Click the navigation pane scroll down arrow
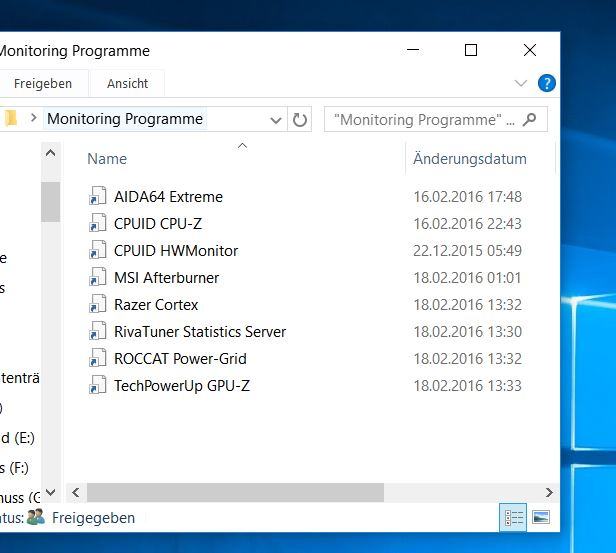 click(50, 492)
